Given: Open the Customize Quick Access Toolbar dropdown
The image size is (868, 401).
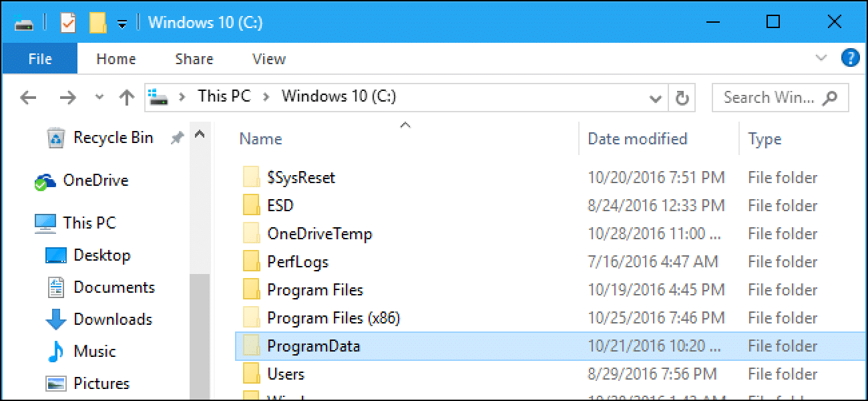Looking at the screenshot, I should [x=121, y=21].
